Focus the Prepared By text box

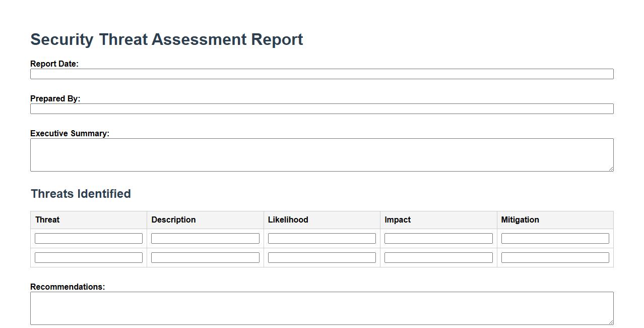tap(321, 109)
